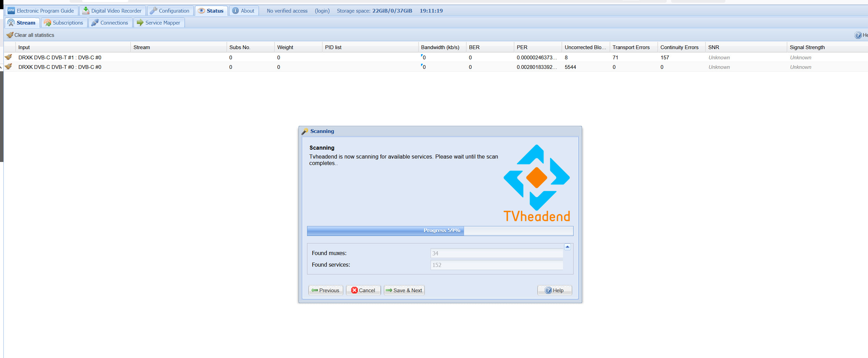Screen dimensions: 868x358
Task: Click the help icon on the toolbar
Action: (x=858, y=35)
